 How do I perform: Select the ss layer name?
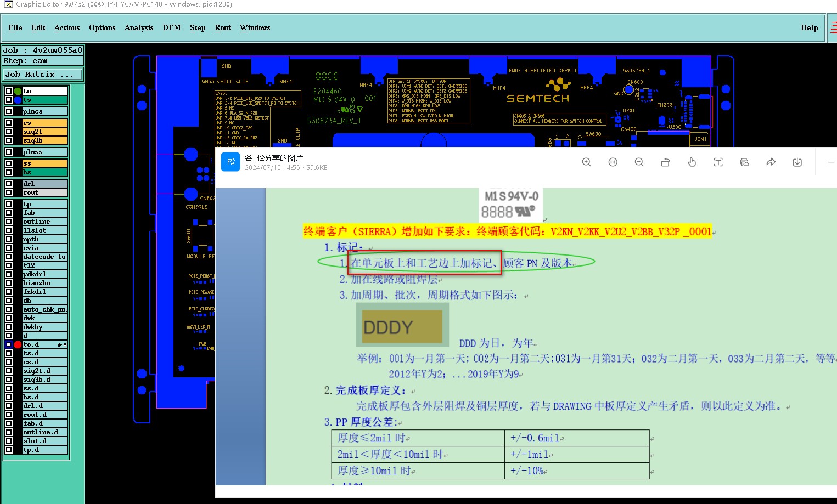tap(44, 163)
